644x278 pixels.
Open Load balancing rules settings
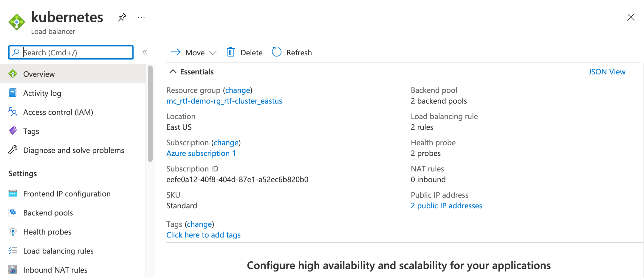click(58, 251)
